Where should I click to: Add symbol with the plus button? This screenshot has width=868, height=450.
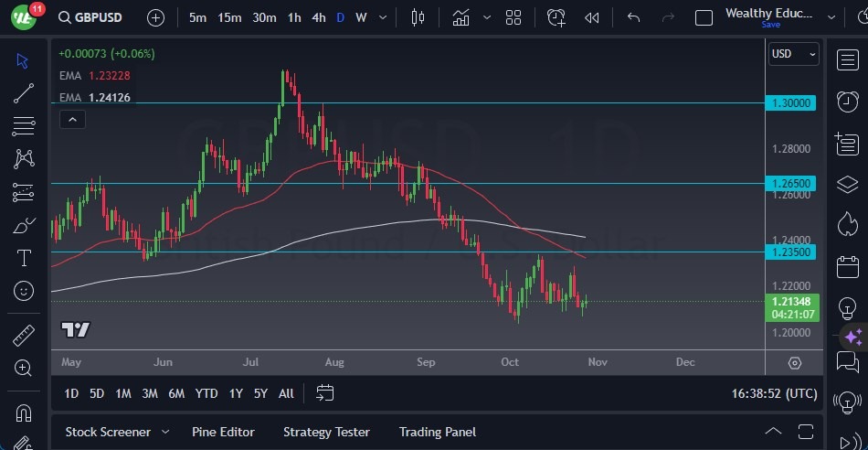(x=156, y=17)
